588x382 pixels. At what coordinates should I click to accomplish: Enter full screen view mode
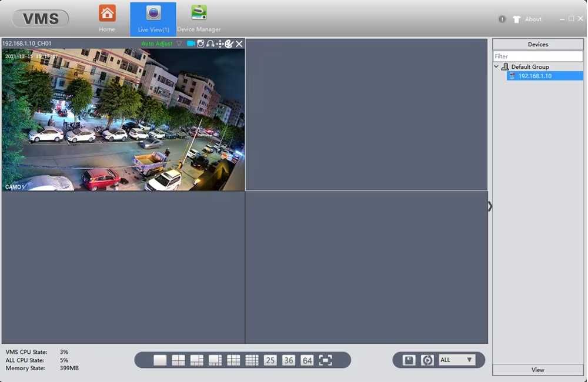point(325,360)
